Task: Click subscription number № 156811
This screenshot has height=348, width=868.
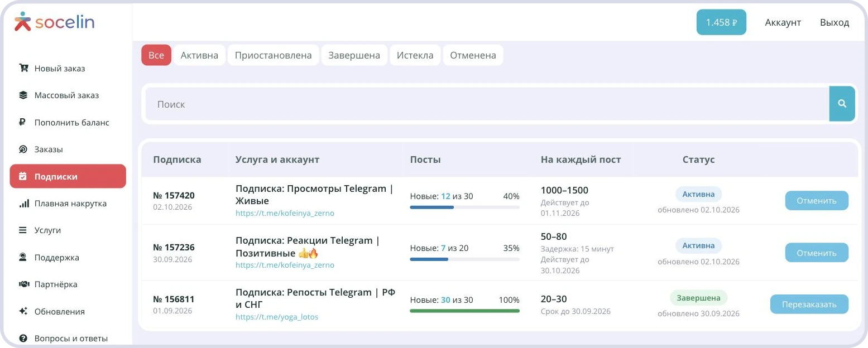Action: tap(174, 299)
